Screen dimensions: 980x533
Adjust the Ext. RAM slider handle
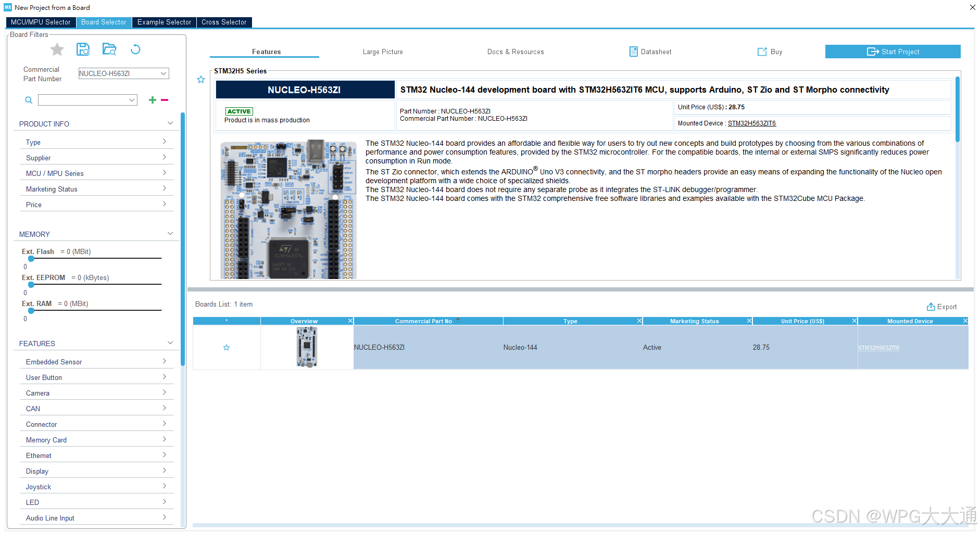pos(31,311)
